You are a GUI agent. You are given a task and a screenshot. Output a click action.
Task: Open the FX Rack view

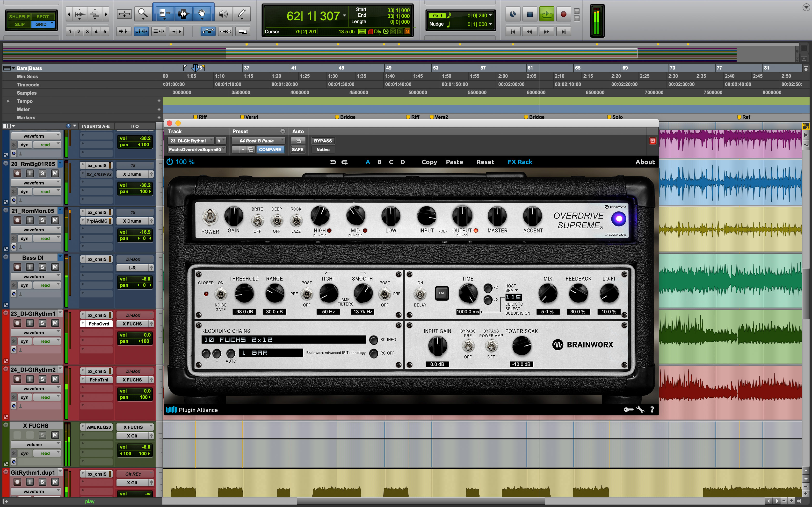pyautogui.click(x=520, y=162)
